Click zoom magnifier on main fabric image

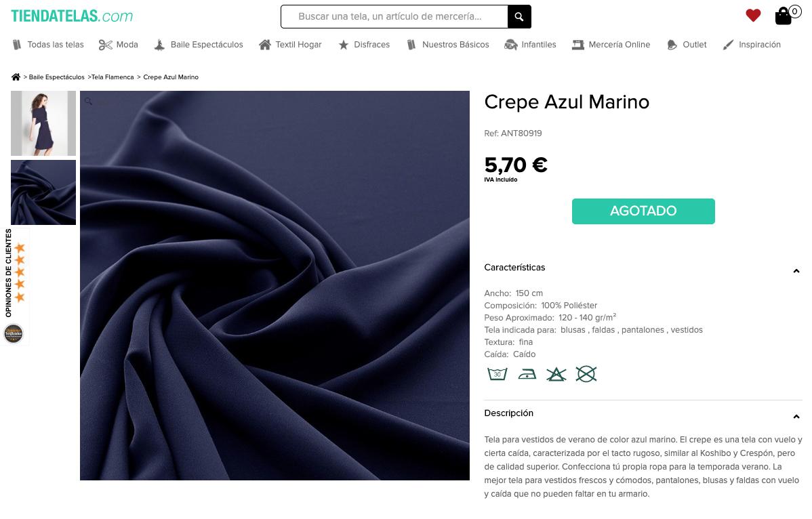coord(89,102)
